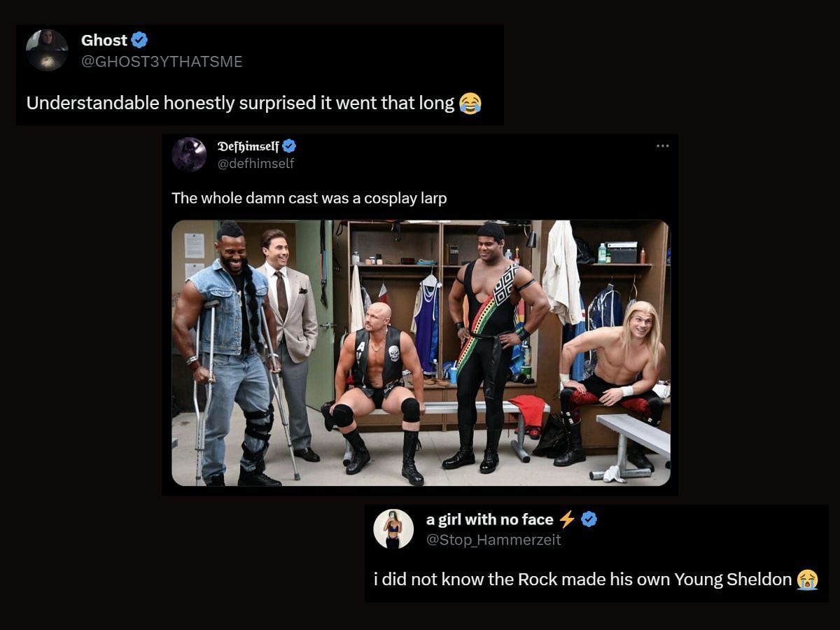
Task: Open the @Stop_Hammerzeit handle link
Action: point(493,540)
